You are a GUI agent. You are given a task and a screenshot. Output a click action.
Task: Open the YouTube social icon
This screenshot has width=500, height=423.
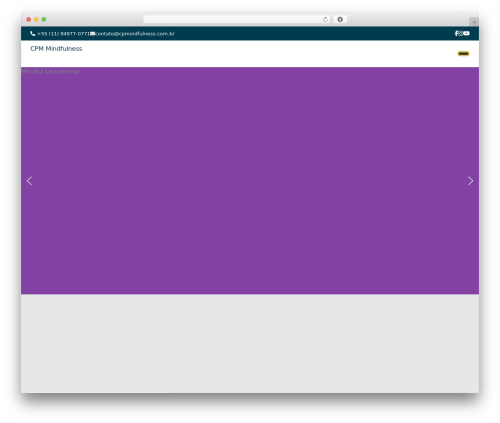[x=466, y=33]
